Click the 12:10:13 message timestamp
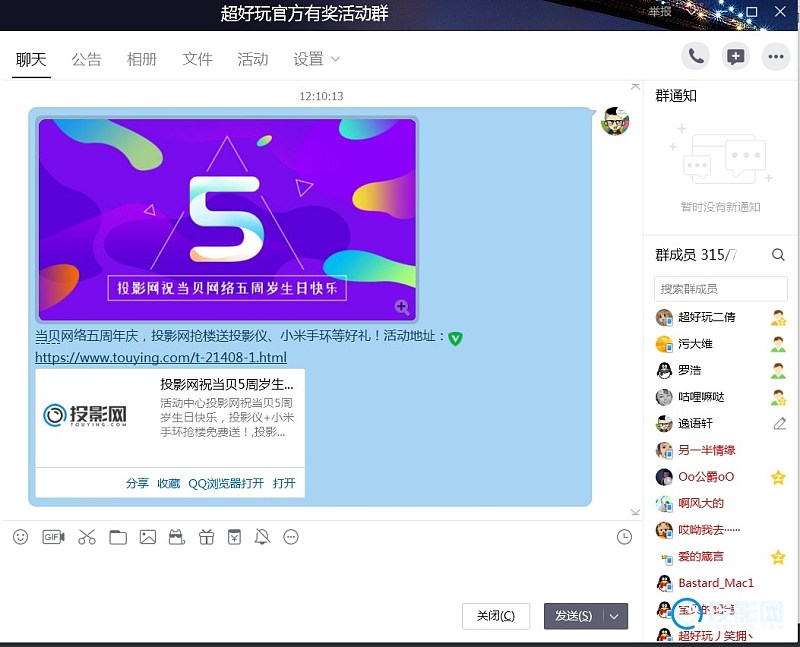This screenshot has width=800, height=647. point(321,96)
